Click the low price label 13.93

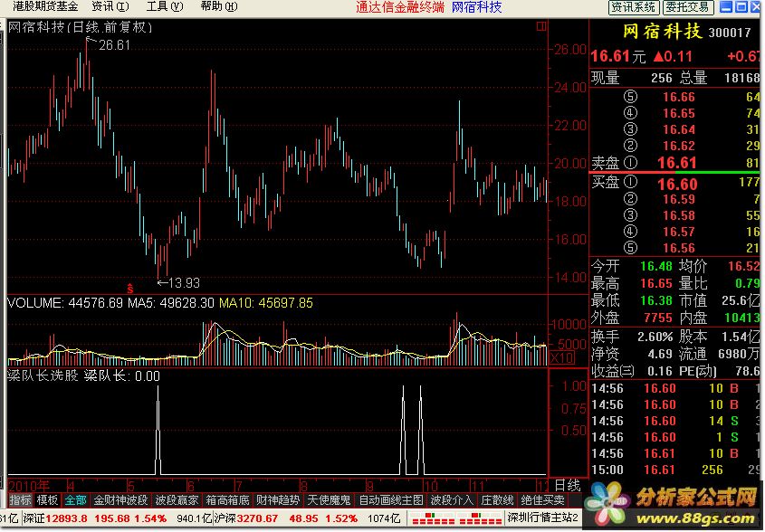[185, 282]
